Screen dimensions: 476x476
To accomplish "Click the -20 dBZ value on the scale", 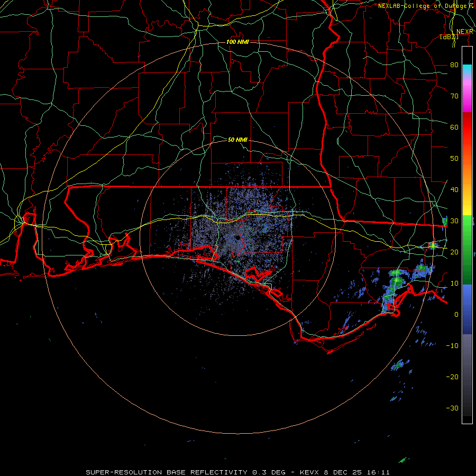I will click(452, 377).
